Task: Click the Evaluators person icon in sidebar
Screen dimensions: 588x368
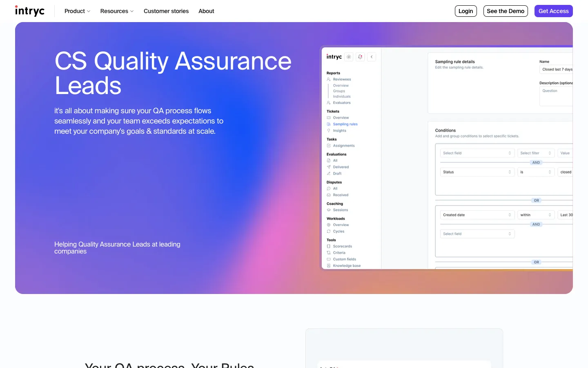Action: pos(329,103)
